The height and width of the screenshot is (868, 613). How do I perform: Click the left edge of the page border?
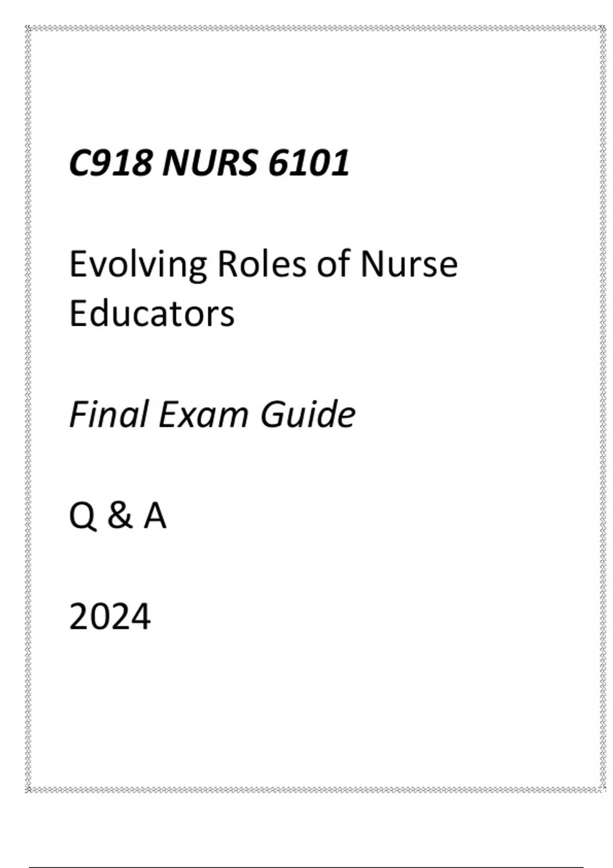coord(28,408)
